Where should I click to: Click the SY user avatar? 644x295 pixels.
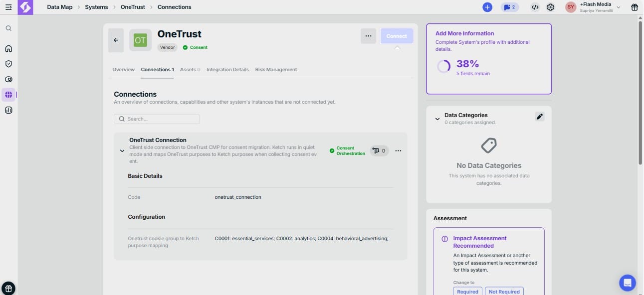571,7
